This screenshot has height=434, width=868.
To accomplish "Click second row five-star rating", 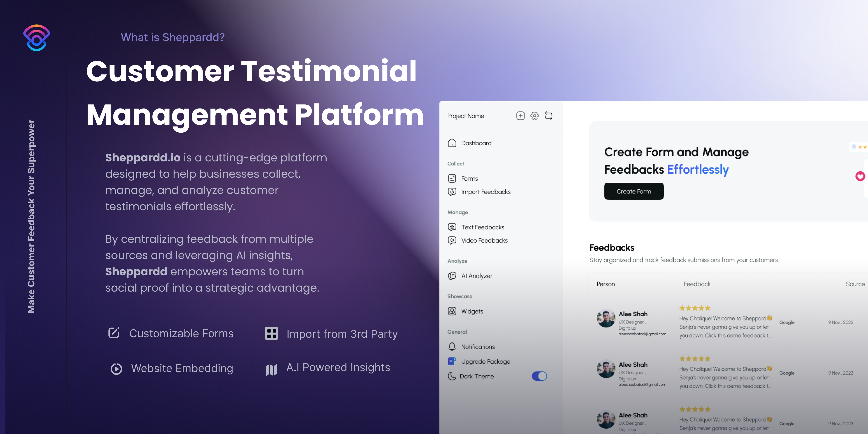I will click(x=695, y=359).
